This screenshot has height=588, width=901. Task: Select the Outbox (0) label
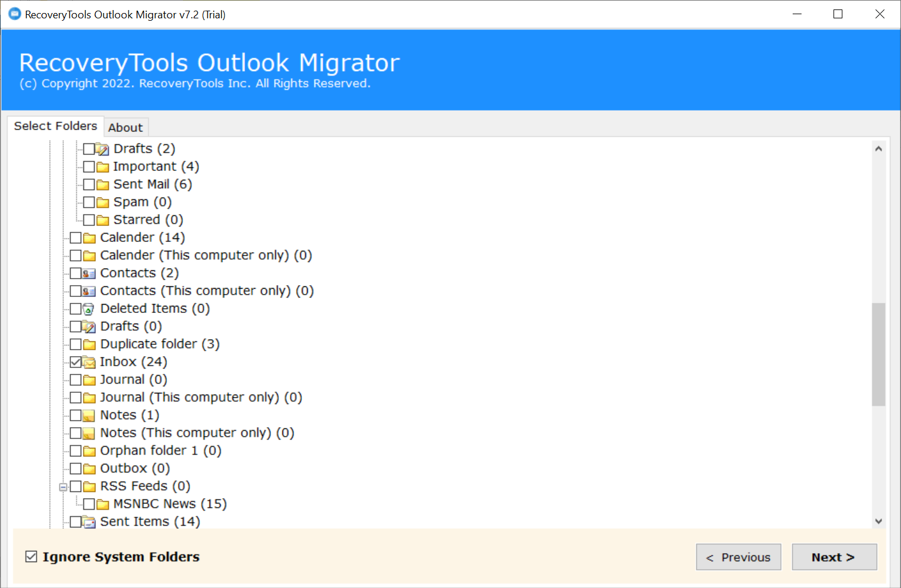point(135,469)
